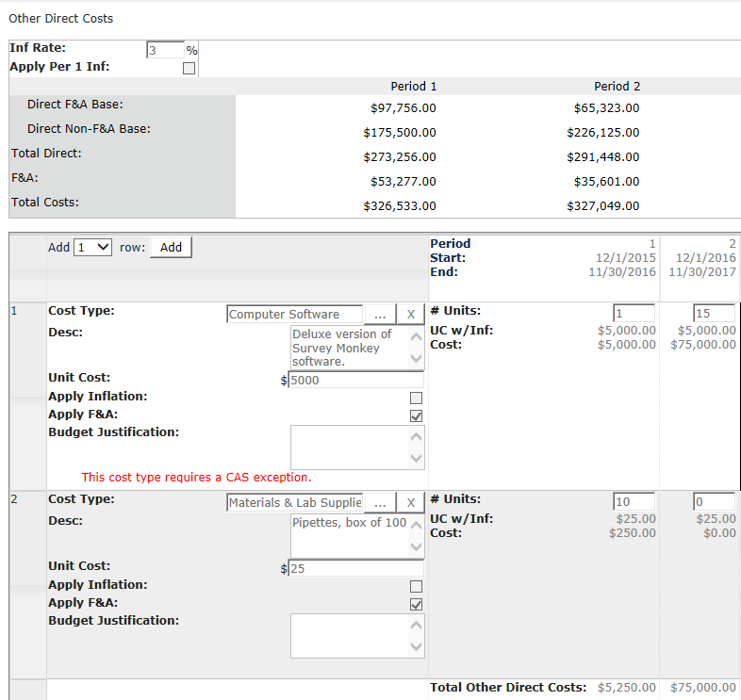Click Budget Justification box for Computer Software
Screen dimensions: 741x700
[x=349, y=447]
